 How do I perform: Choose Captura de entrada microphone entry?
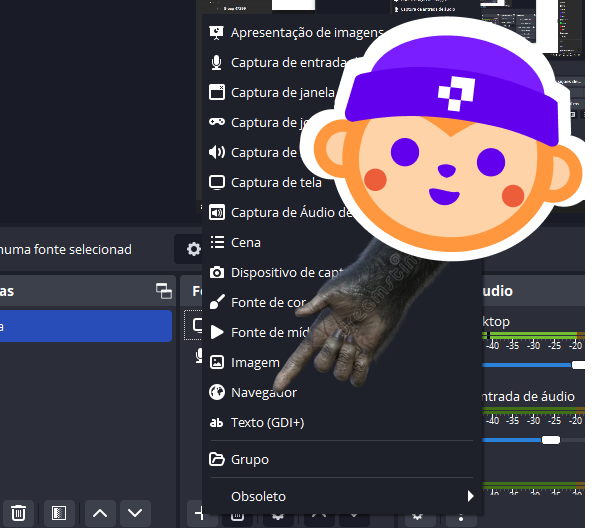point(290,63)
